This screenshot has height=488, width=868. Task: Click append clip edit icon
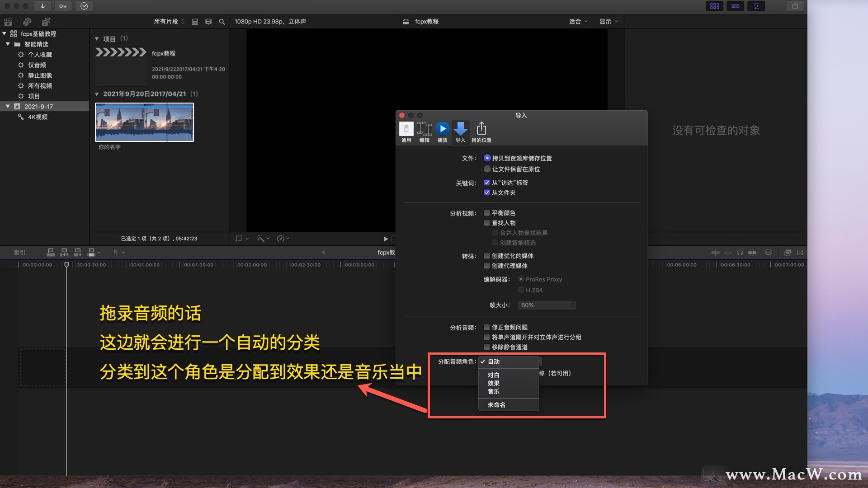point(78,252)
